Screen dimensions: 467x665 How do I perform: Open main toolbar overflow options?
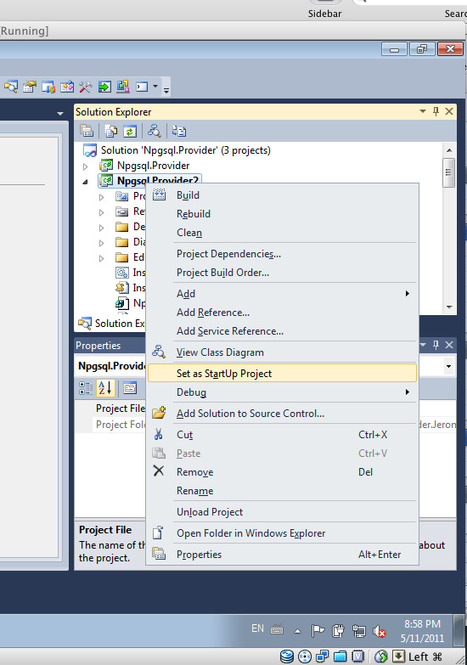coord(166,89)
